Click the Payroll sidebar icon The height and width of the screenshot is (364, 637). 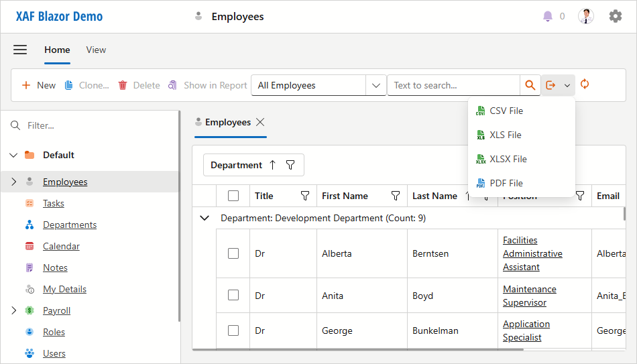[30, 310]
